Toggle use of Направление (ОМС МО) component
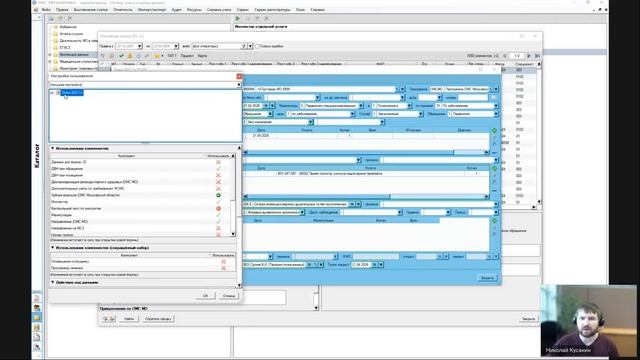 (218, 222)
